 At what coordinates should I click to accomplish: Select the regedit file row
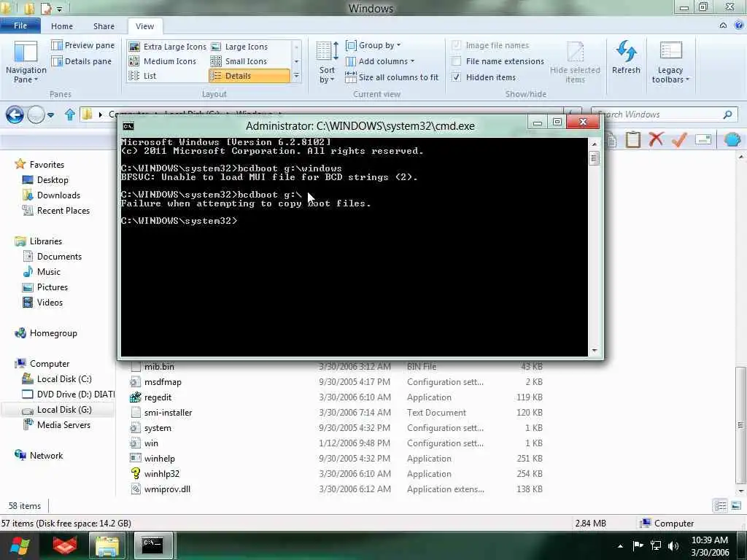(x=336, y=397)
